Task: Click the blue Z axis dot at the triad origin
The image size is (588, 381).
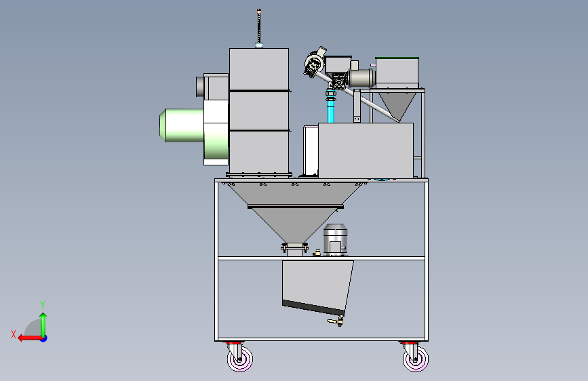Action: click(x=44, y=338)
